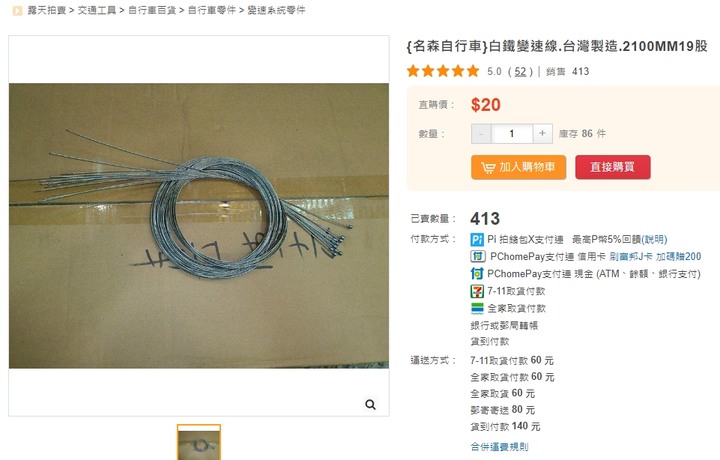Click the magnifier zoom icon on product image
The image size is (720, 460).
370,404
